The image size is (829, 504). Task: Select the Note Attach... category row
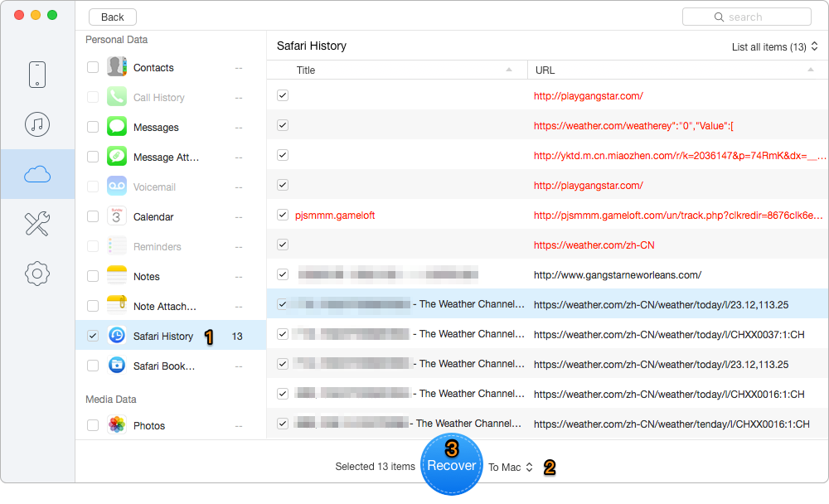coord(171,306)
